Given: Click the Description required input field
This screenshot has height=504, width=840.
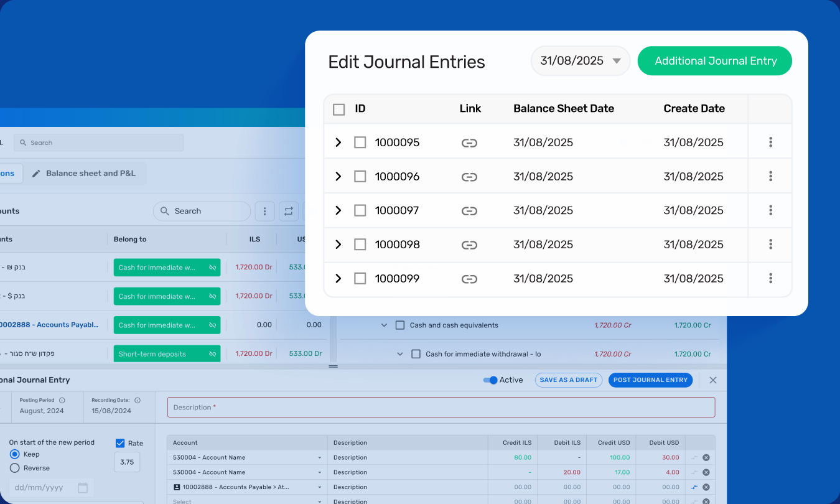Looking at the screenshot, I should pyautogui.click(x=441, y=408).
